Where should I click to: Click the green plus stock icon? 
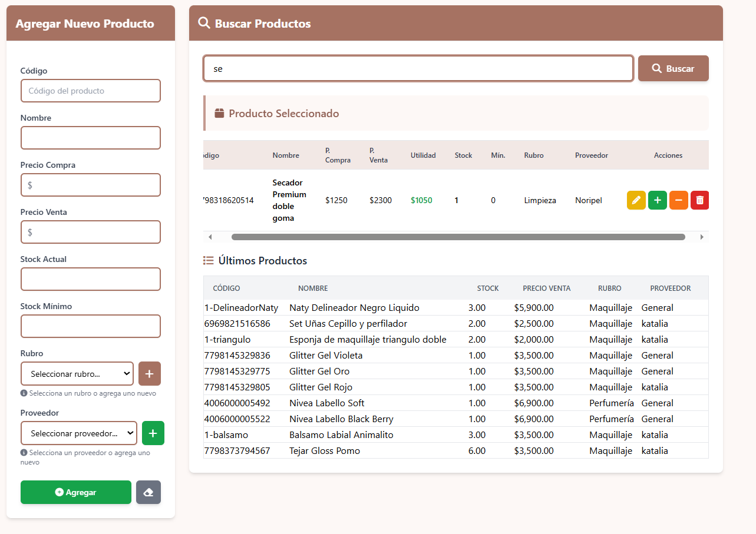tap(657, 200)
